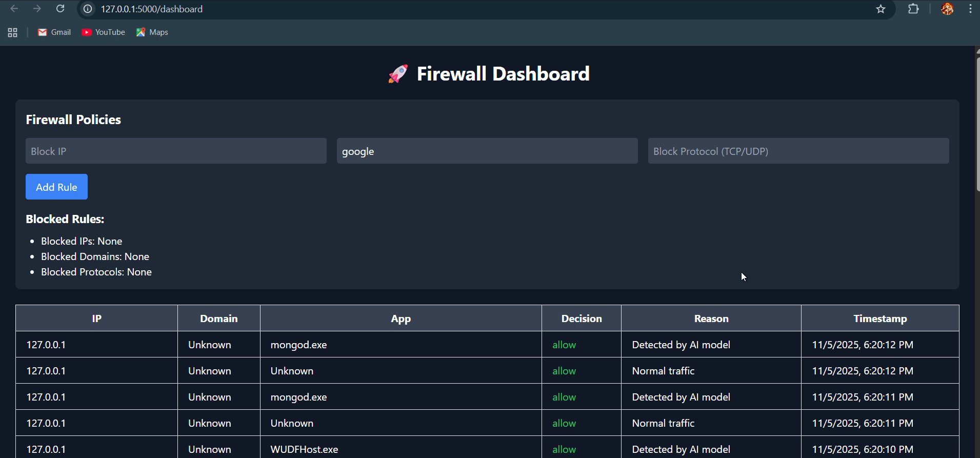Click the domain field containing google
This screenshot has width=980, height=458.
pos(487,151)
